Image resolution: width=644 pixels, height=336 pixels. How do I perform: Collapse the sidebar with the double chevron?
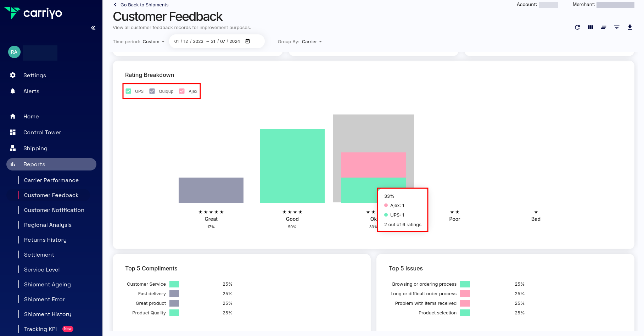click(93, 28)
